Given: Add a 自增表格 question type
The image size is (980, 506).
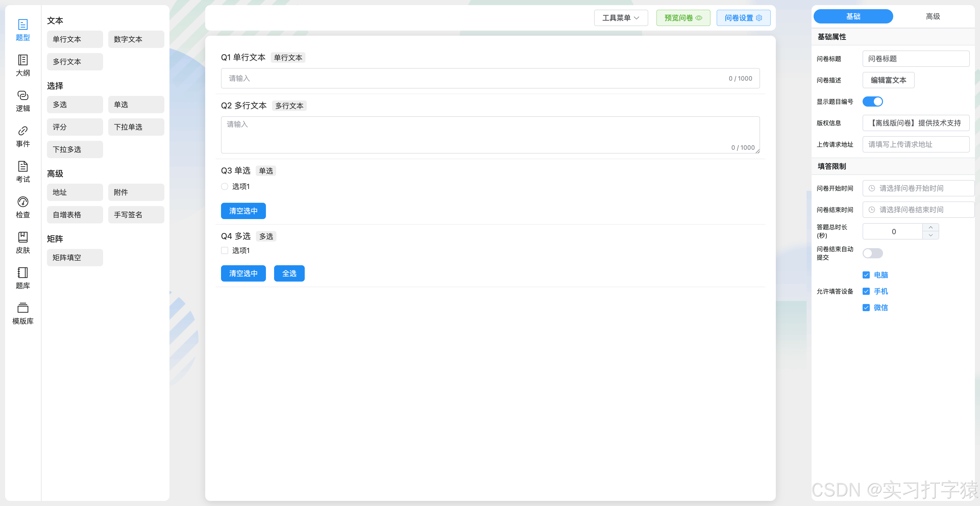Looking at the screenshot, I should (75, 215).
